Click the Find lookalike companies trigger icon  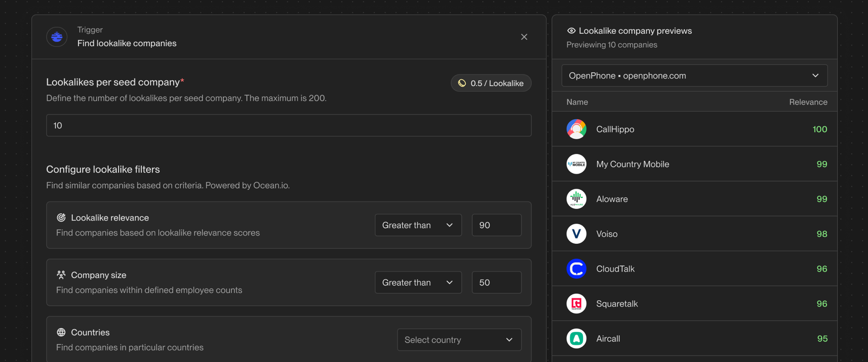point(57,37)
